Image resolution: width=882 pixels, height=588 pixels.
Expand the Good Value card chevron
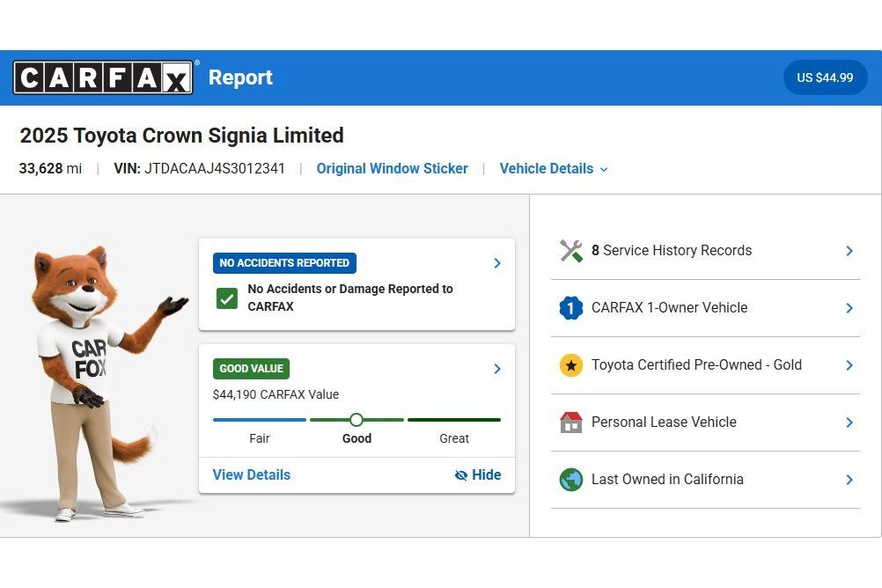[x=497, y=369]
